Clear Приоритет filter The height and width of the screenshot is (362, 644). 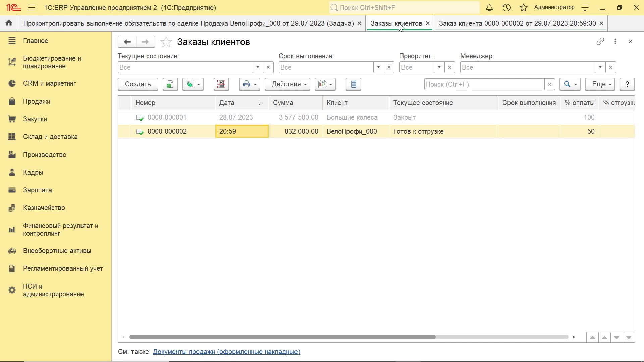449,67
